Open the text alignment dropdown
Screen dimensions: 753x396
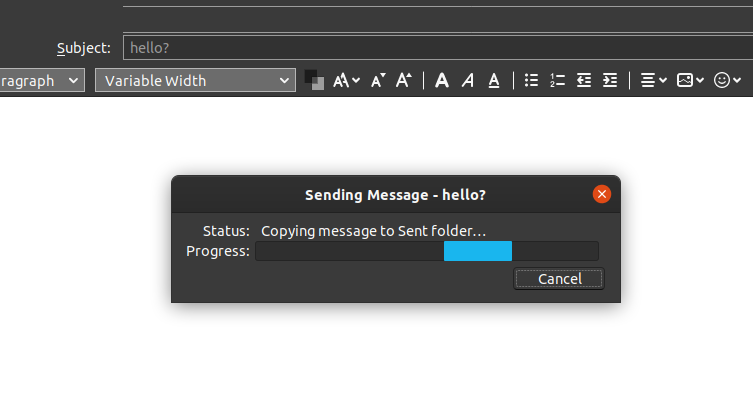point(654,80)
